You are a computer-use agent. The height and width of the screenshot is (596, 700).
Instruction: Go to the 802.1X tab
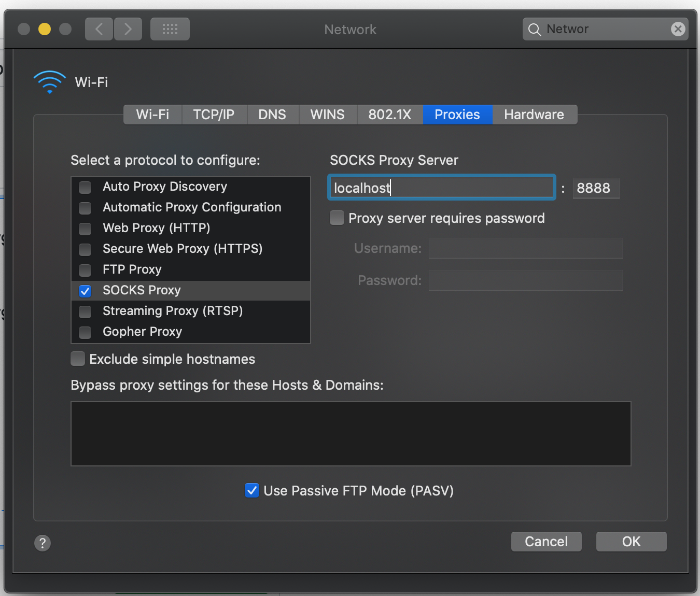click(390, 115)
